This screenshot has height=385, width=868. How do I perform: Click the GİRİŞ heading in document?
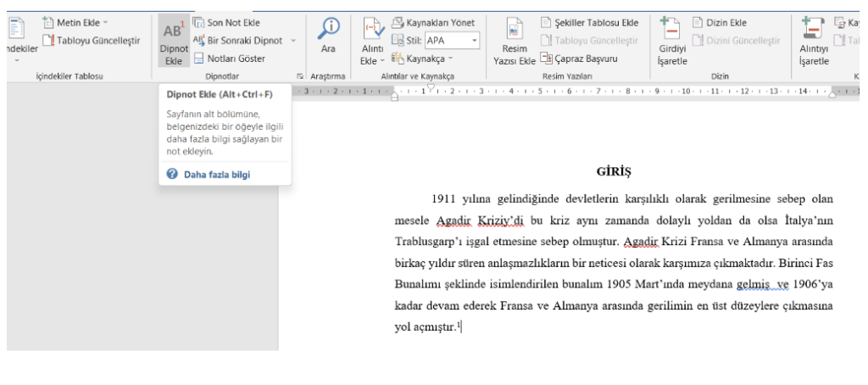pos(614,170)
